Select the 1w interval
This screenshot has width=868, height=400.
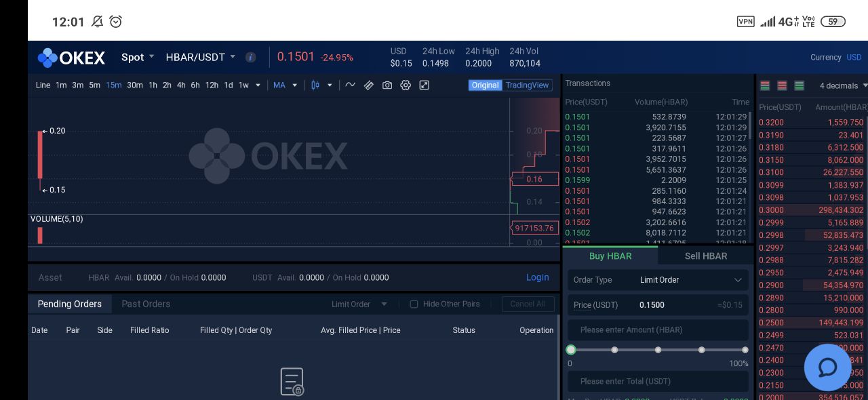click(x=243, y=85)
